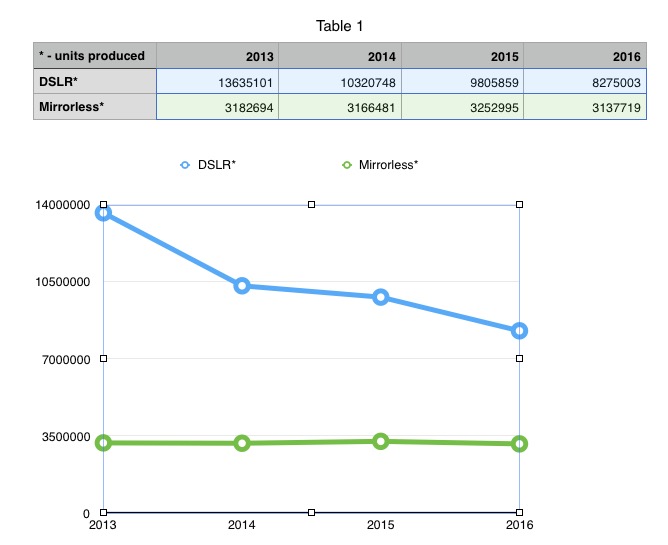
Task: Click the DSLR* legend entry
Action: pos(208,165)
